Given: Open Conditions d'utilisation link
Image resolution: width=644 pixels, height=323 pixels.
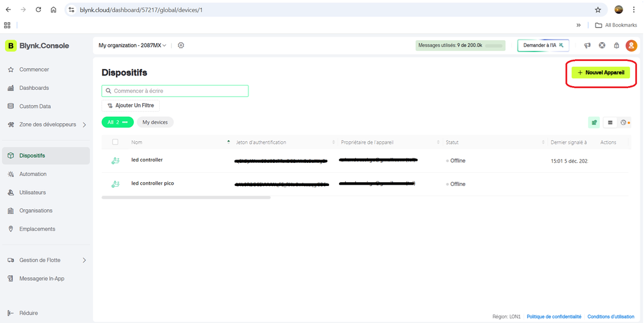Looking at the screenshot, I should click(611, 317).
